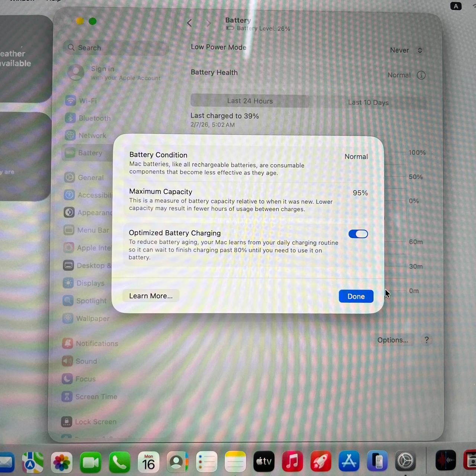
Task: Go back with the left chevron
Action: [189, 23]
